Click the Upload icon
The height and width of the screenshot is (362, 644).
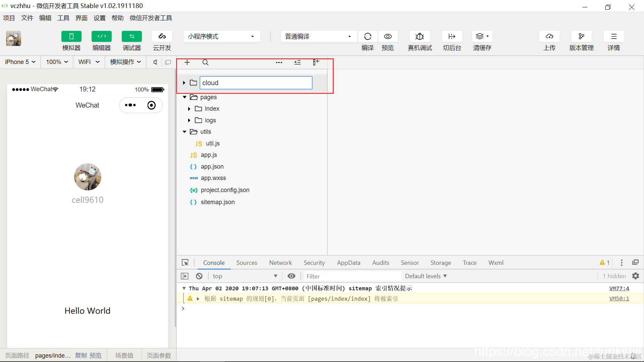(x=549, y=37)
